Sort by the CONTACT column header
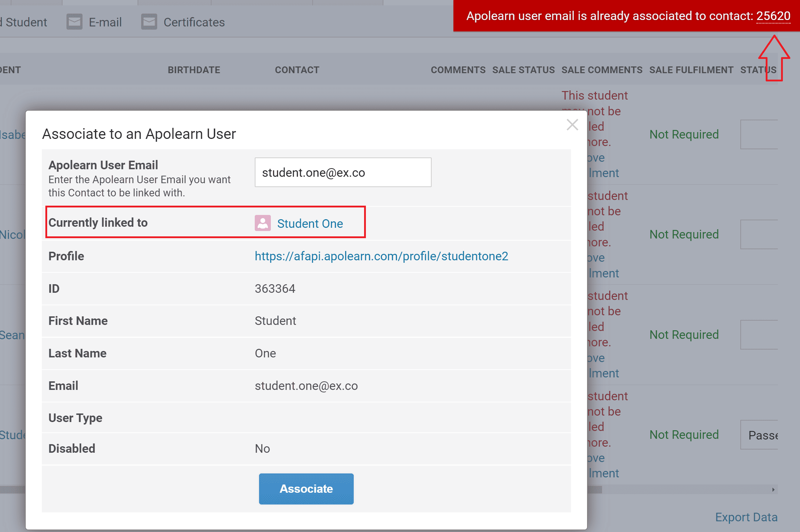 297,70
